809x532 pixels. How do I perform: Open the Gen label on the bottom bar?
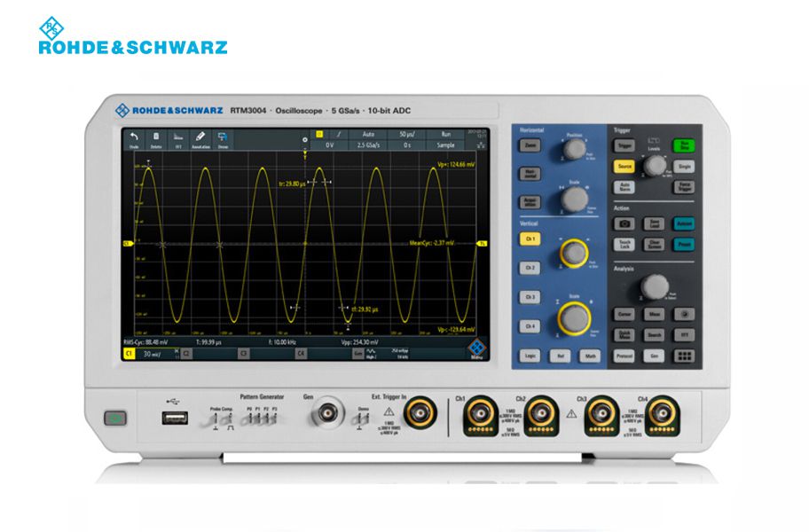coord(357,354)
